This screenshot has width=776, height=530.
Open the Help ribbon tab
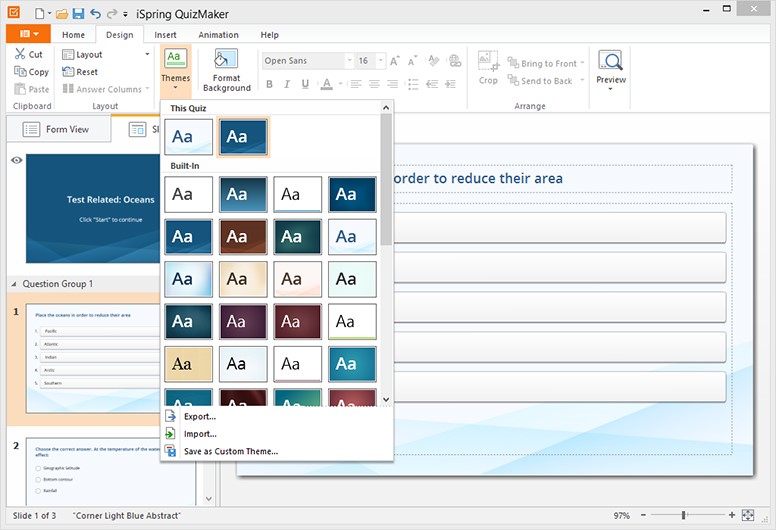pos(270,35)
